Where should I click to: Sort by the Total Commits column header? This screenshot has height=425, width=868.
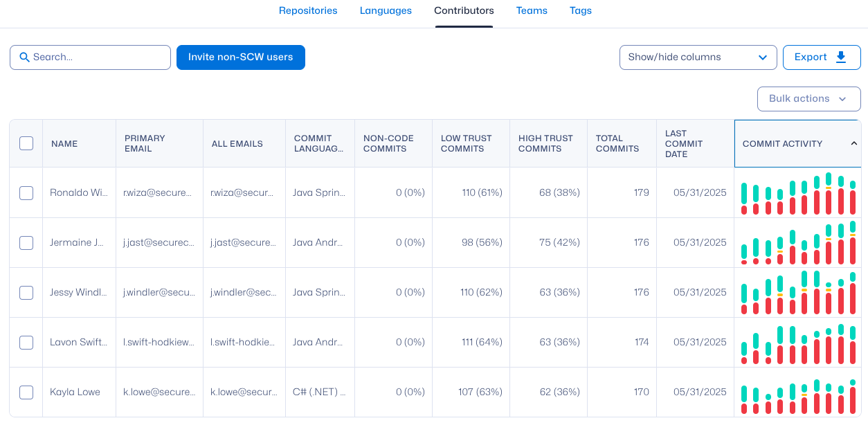click(609, 144)
